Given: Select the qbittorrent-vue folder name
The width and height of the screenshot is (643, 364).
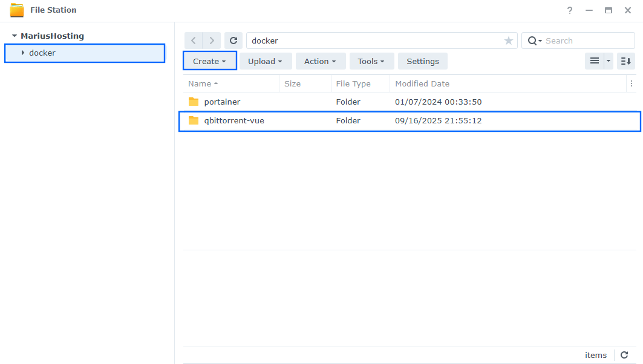Looking at the screenshot, I should click(x=234, y=120).
